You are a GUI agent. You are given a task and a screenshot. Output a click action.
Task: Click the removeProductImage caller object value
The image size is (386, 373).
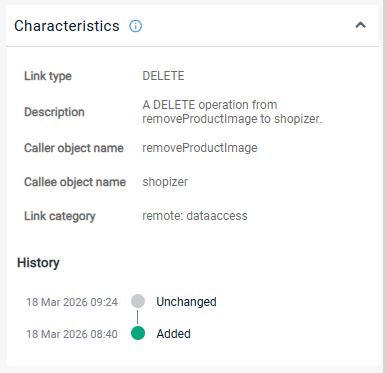coord(200,148)
